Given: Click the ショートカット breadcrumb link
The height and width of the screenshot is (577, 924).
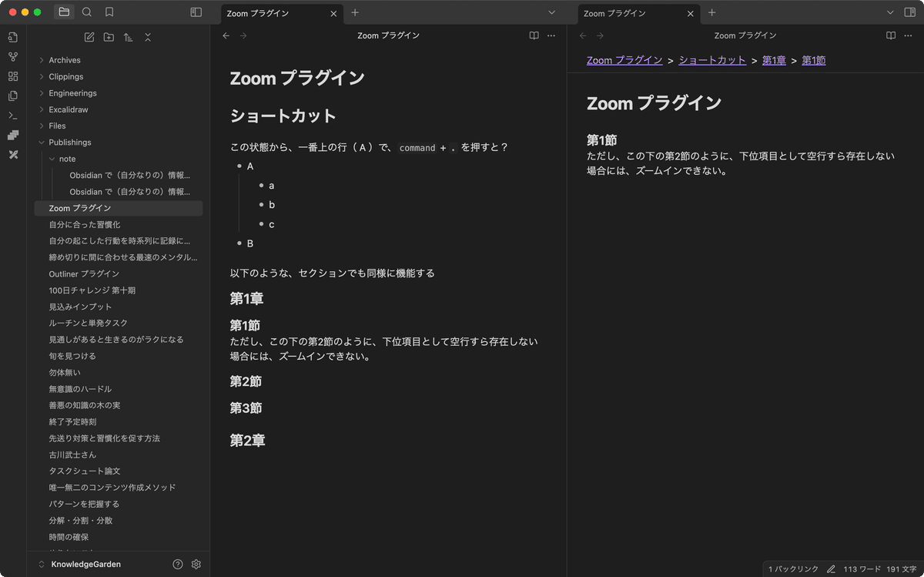Looking at the screenshot, I should pyautogui.click(x=712, y=60).
